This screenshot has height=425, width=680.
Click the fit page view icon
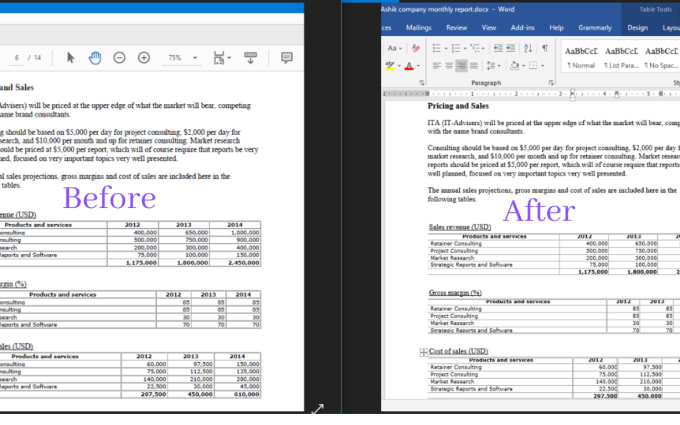(x=219, y=58)
